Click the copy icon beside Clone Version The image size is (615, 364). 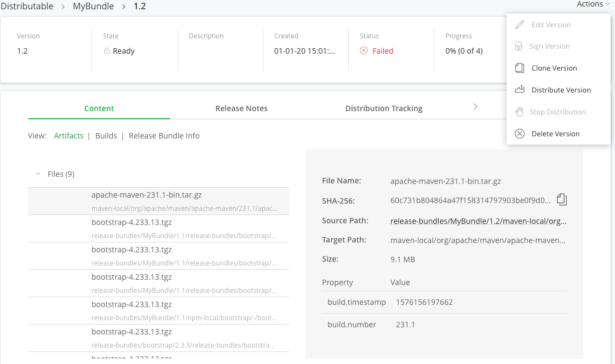(x=520, y=68)
